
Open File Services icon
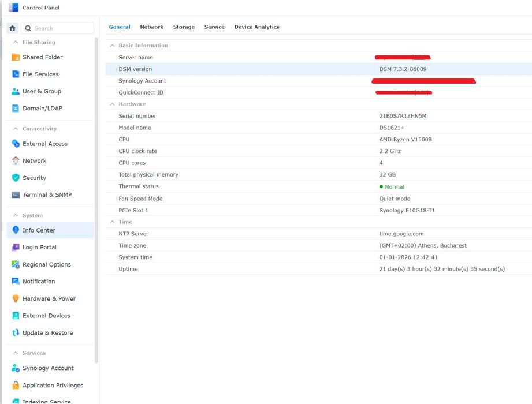pos(16,74)
